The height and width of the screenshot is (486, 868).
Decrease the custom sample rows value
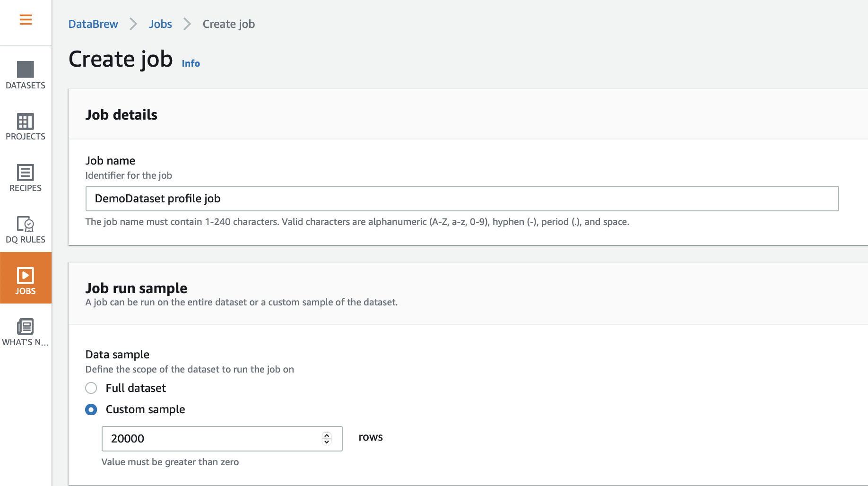[327, 442]
